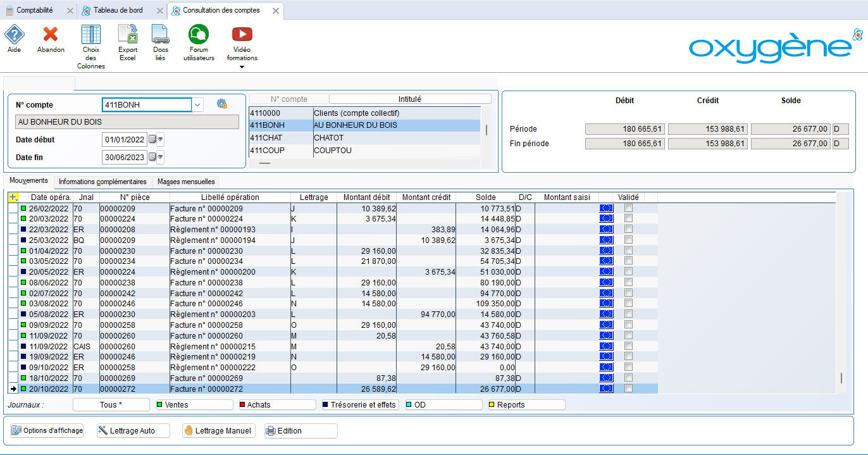
Task: Open the Vidéo formations dropdown arrow
Action: point(242,66)
